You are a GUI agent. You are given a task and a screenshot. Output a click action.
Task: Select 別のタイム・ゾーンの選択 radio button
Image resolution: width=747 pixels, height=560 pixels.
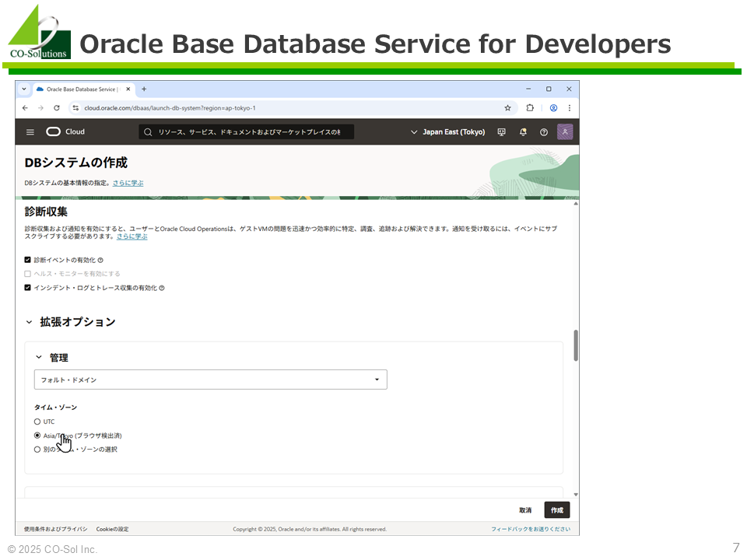(x=37, y=449)
